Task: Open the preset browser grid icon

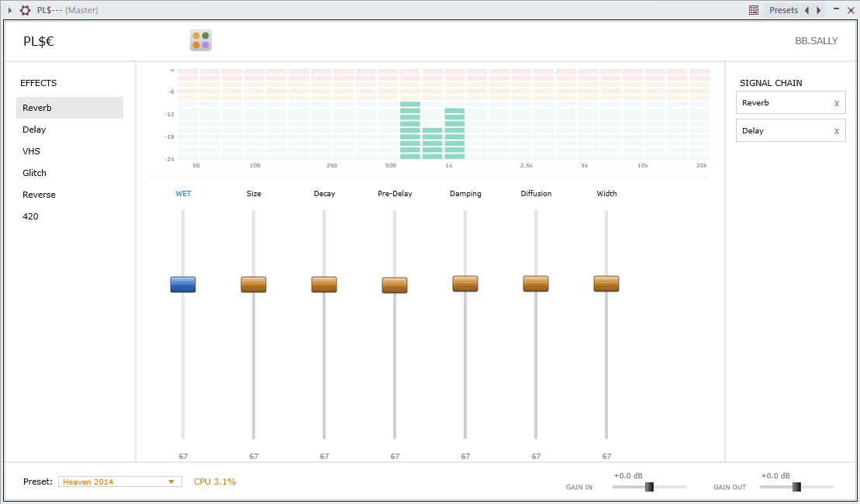Action: [754, 10]
